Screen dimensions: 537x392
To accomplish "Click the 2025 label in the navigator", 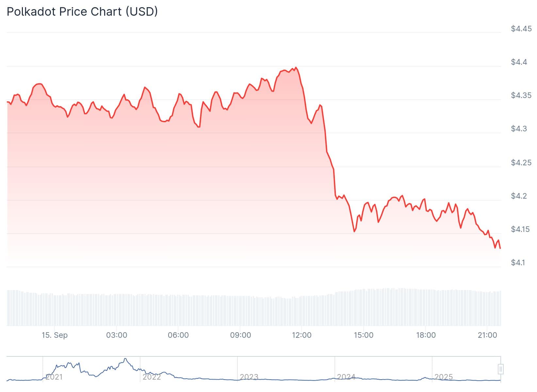I will coord(443,377).
